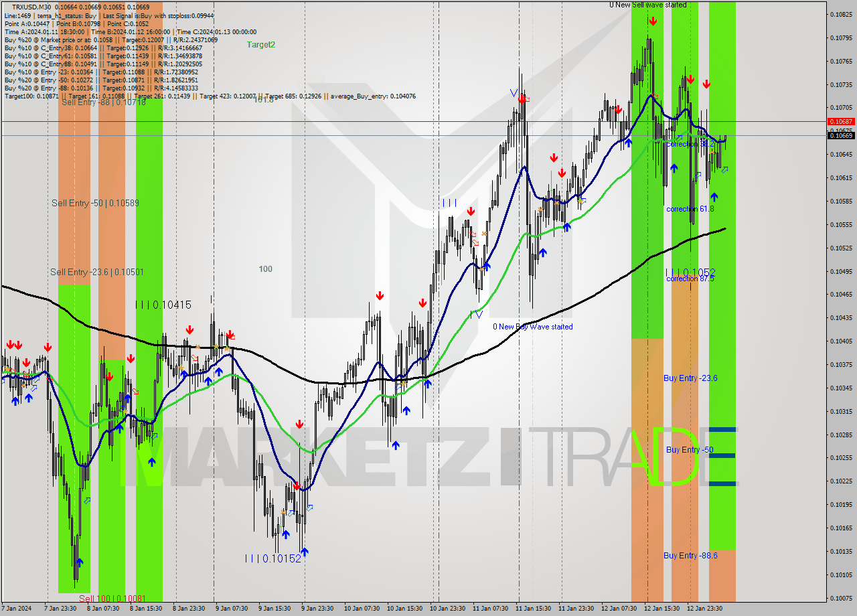Image resolution: width=857 pixels, height=616 pixels.
Task: Click the 0.10075 price axis label
Action: pos(841,598)
